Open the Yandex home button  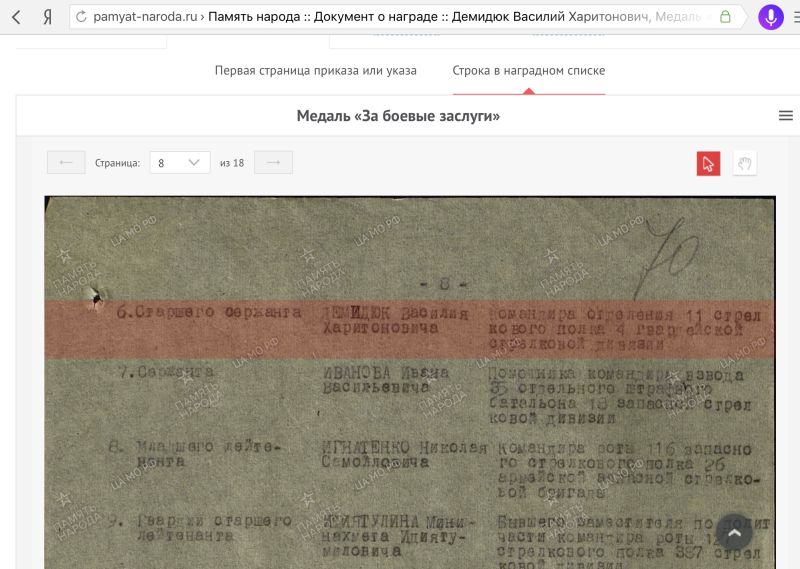point(47,17)
